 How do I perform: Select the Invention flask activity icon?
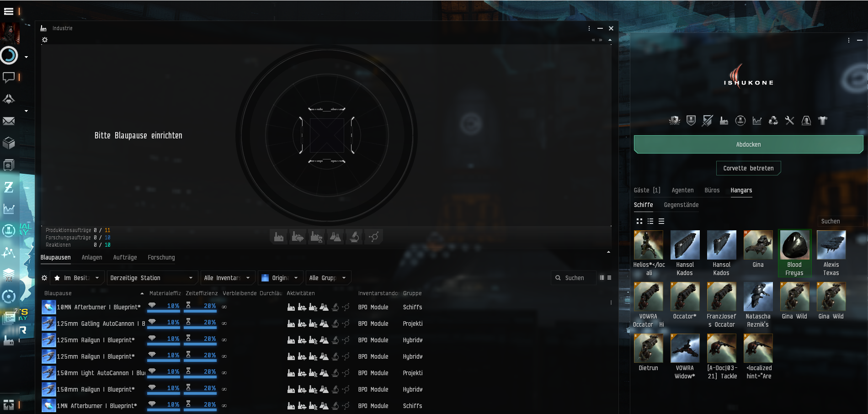click(335, 237)
